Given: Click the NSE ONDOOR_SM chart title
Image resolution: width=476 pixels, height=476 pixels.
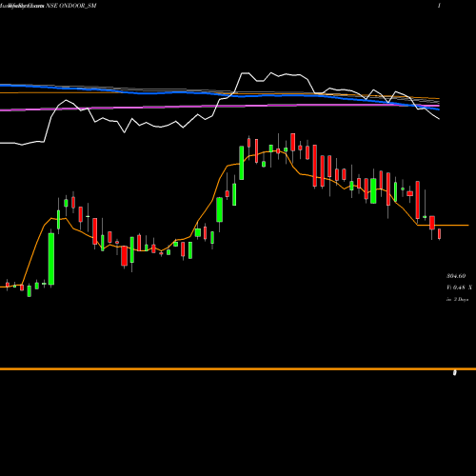Looking at the screenshot, I should [70, 6].
